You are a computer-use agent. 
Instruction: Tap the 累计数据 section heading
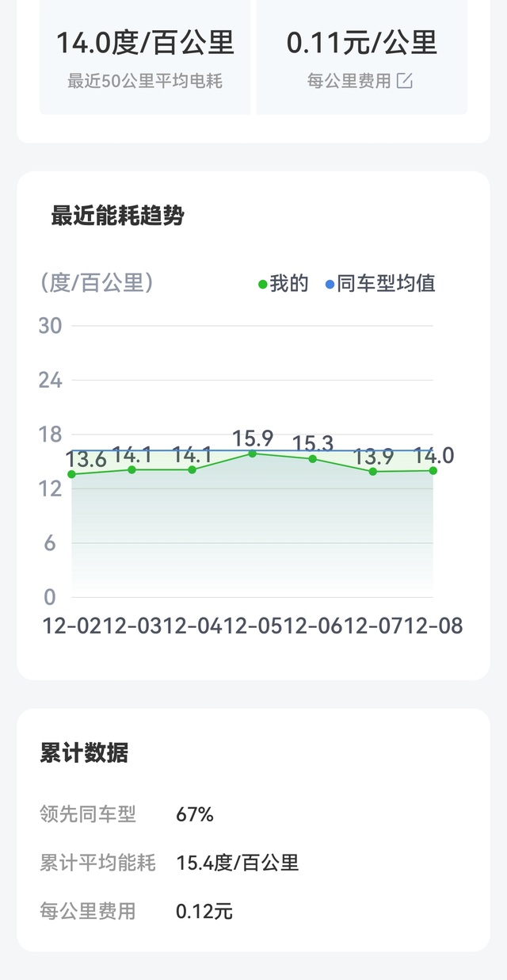84,753
